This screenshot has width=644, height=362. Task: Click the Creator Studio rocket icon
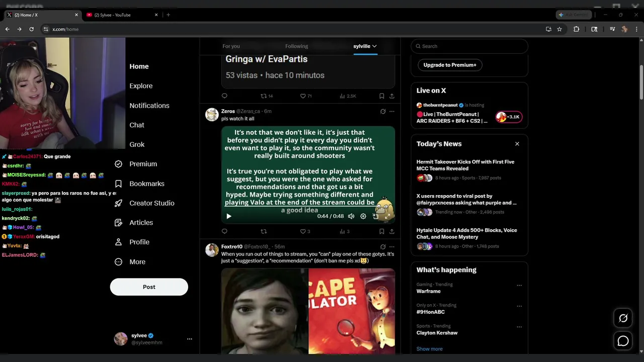point(119,203)
